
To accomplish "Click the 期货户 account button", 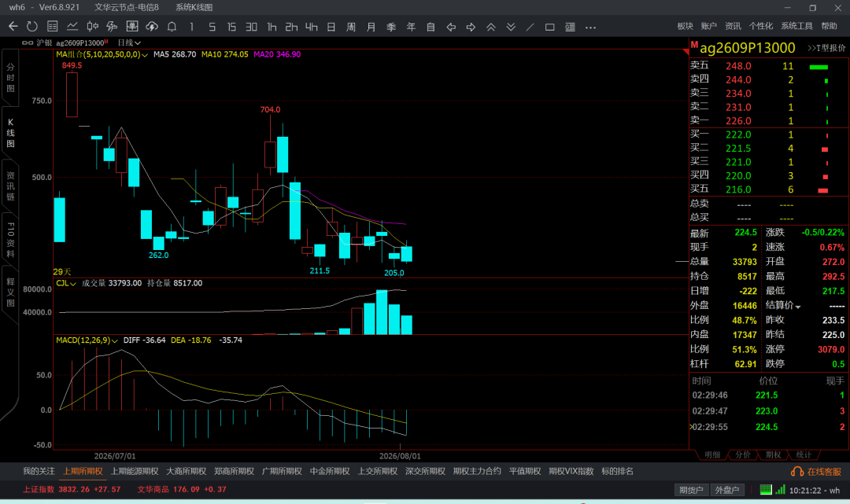I will click(691, 490).
